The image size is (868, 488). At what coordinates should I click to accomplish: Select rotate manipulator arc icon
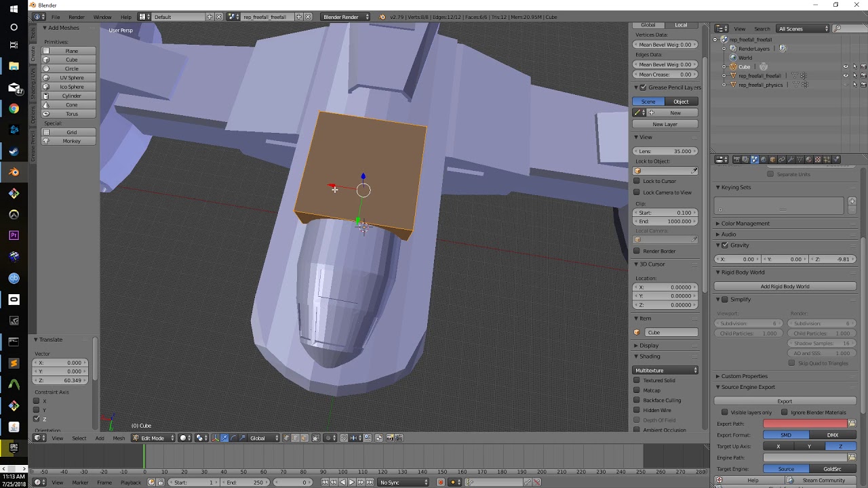tap(234, 438)
